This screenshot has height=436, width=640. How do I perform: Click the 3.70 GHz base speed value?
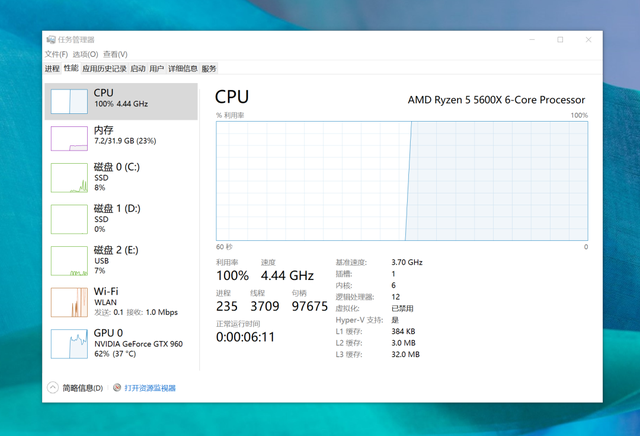[407, 262]
